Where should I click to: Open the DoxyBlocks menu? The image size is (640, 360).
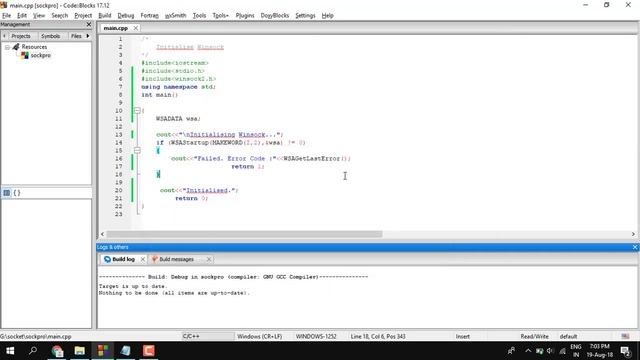[275, 16]
